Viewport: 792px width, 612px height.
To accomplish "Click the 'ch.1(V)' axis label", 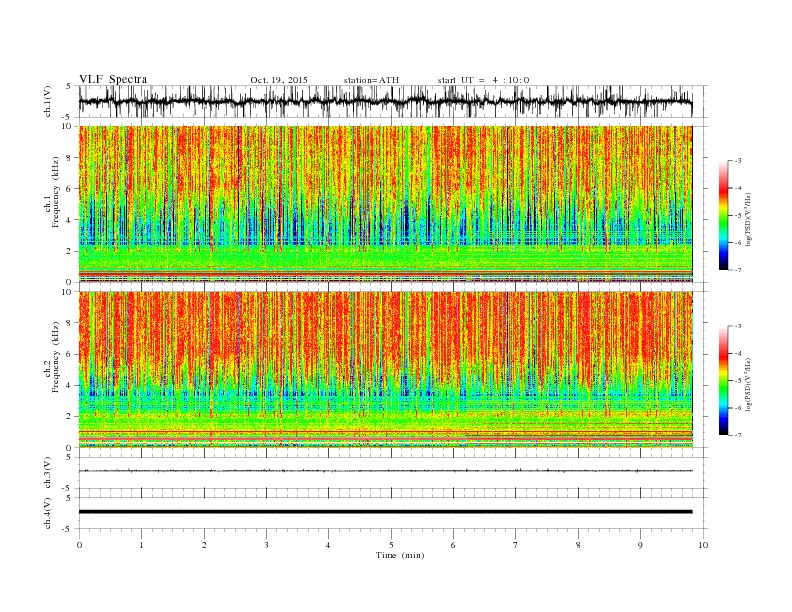I will click(x=48, y=101).
